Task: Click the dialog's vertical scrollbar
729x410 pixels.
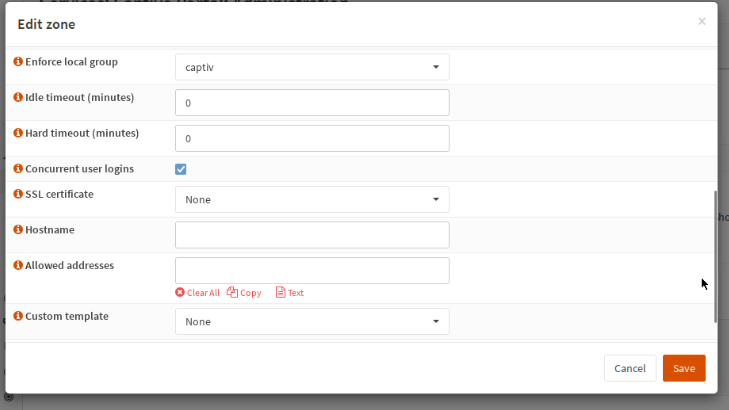Action: tap(714, 255)
